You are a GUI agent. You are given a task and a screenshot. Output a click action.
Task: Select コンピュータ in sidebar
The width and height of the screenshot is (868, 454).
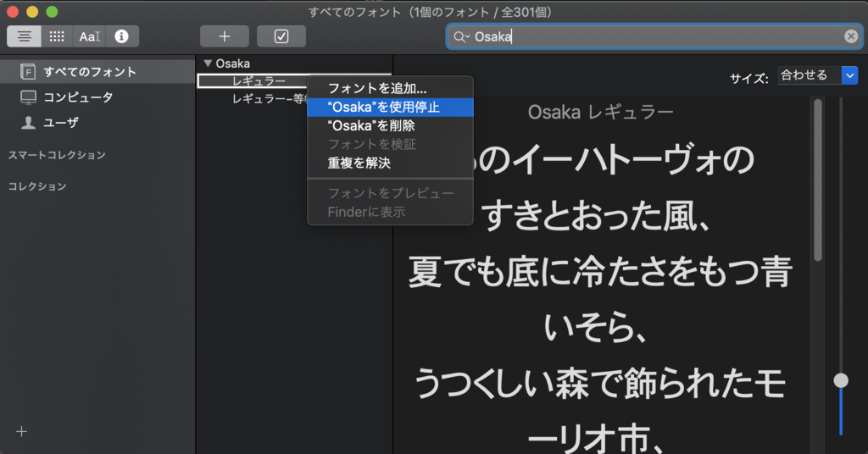[97, 97]
